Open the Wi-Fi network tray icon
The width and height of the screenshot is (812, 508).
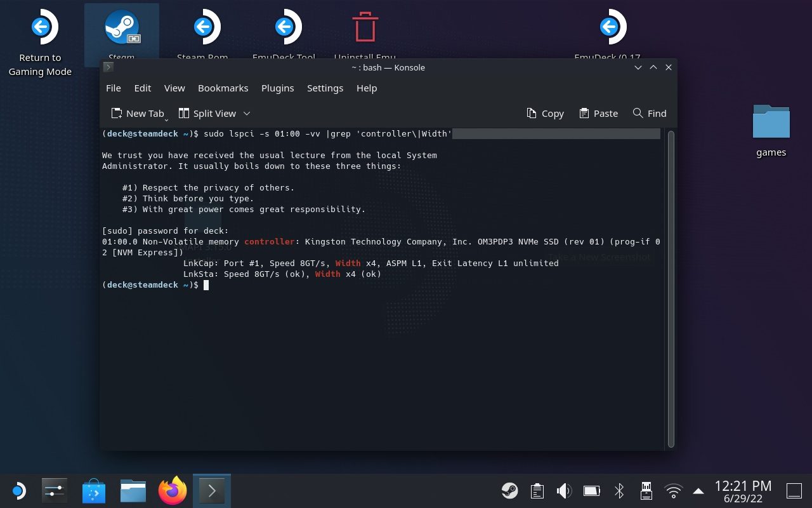coord(673,491)
